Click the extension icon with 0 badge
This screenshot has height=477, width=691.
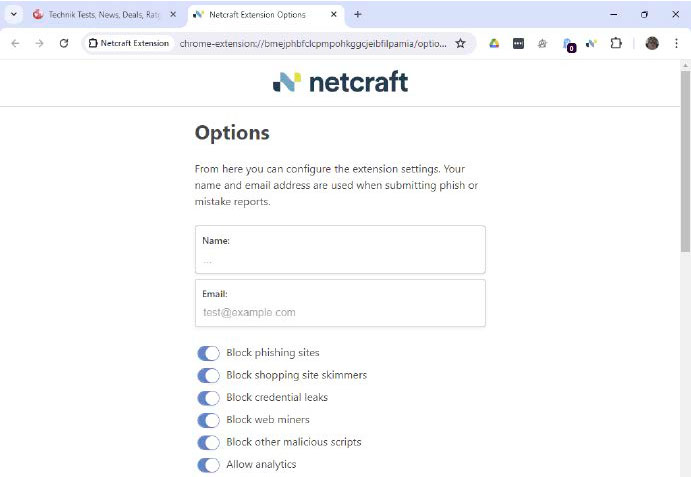click(x=568, y=44)
